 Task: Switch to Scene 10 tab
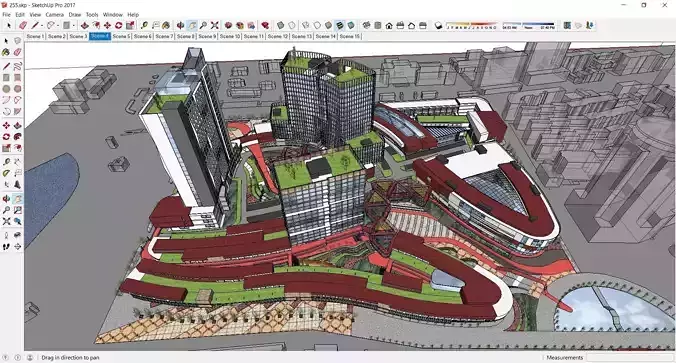click(230, 36)
